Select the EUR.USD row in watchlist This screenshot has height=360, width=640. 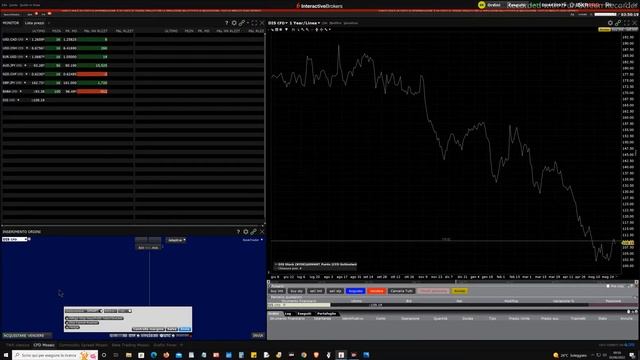point(67,57)
